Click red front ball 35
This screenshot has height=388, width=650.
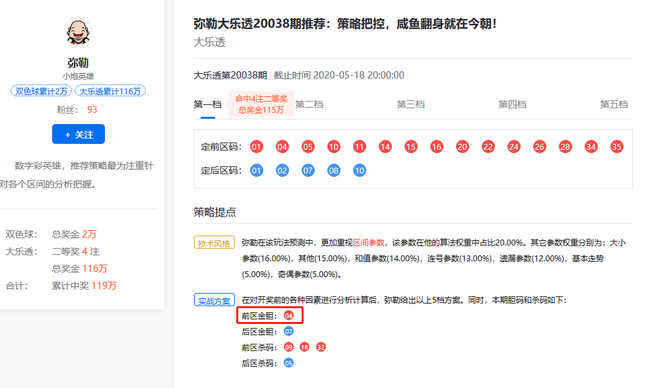(617, 146)
